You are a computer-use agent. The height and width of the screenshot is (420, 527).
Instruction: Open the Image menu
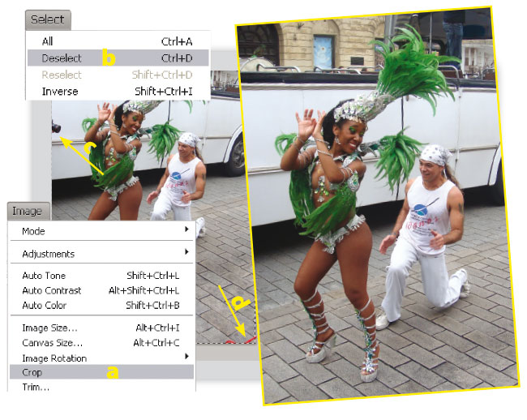26,212
